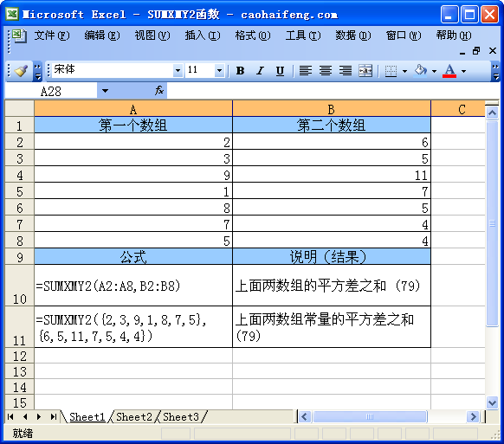Open font size 11 dropdown
The width and height of the screenshot is (504, 444).
219,71
